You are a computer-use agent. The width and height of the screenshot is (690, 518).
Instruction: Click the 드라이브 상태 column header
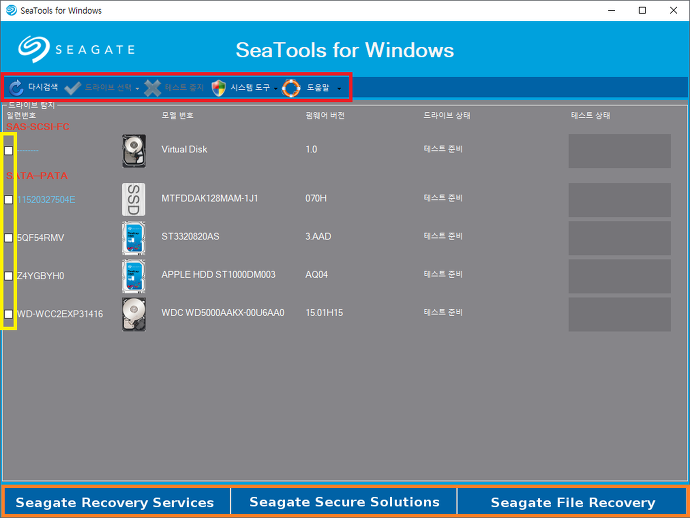pyautogui.click(x=447, y=115)
